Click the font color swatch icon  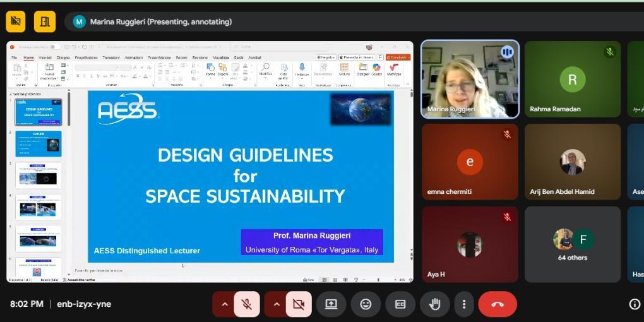coord(145,76)
